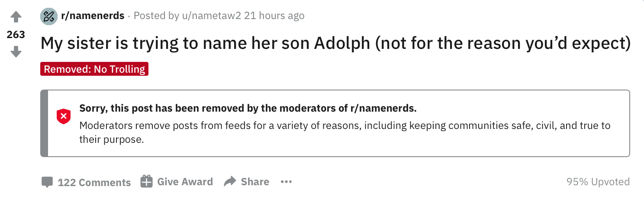
Task: Open the 122 Comments label
Action: pyautogui.click(x=94, y=182)
